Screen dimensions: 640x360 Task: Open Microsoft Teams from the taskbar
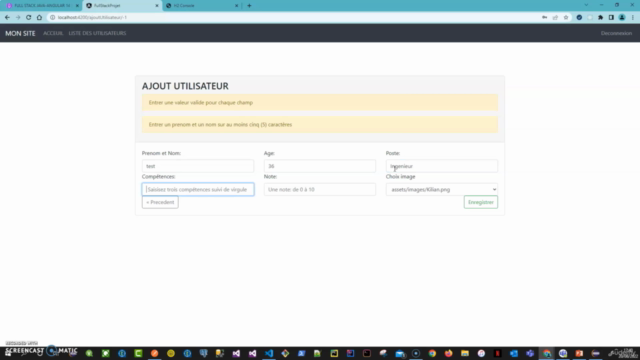pos(530,353)
